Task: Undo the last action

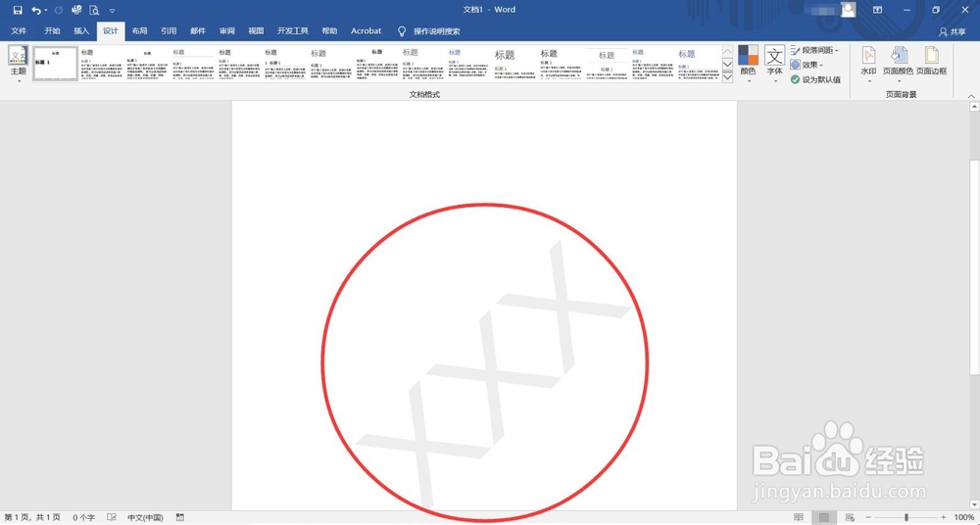Action: tap(35, 10)
